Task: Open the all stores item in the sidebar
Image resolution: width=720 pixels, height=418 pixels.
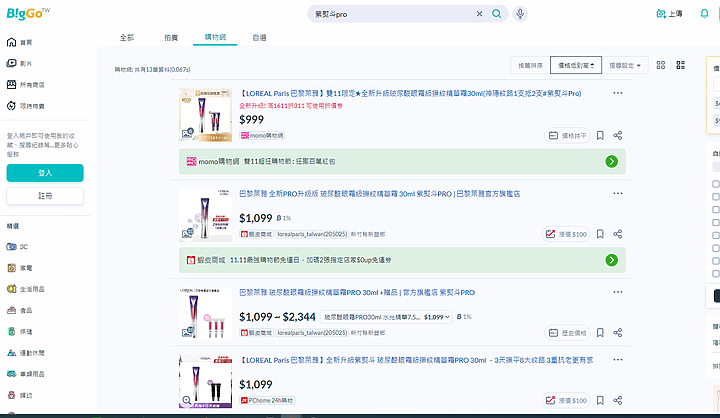Action: 26,85
